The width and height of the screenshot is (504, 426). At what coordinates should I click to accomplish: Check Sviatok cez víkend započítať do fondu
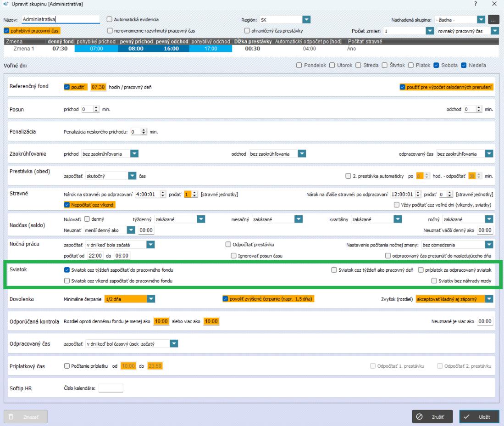pos(67,280)
